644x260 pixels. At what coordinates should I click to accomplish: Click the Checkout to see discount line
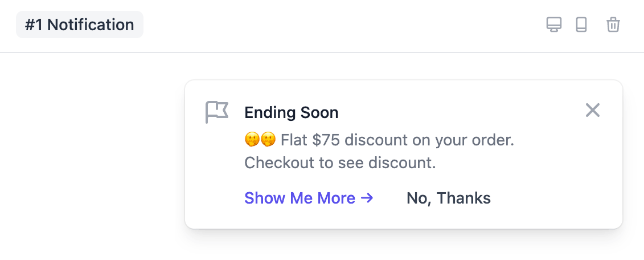coord(340,163)
